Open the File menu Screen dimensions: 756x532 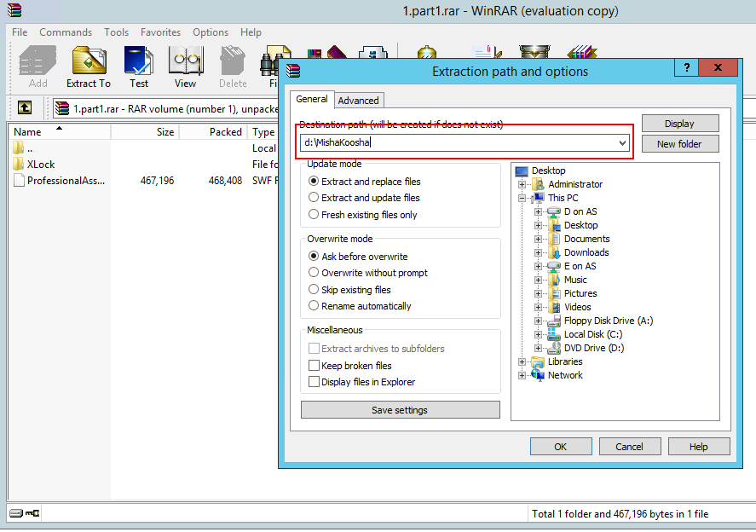click(20, 32)
